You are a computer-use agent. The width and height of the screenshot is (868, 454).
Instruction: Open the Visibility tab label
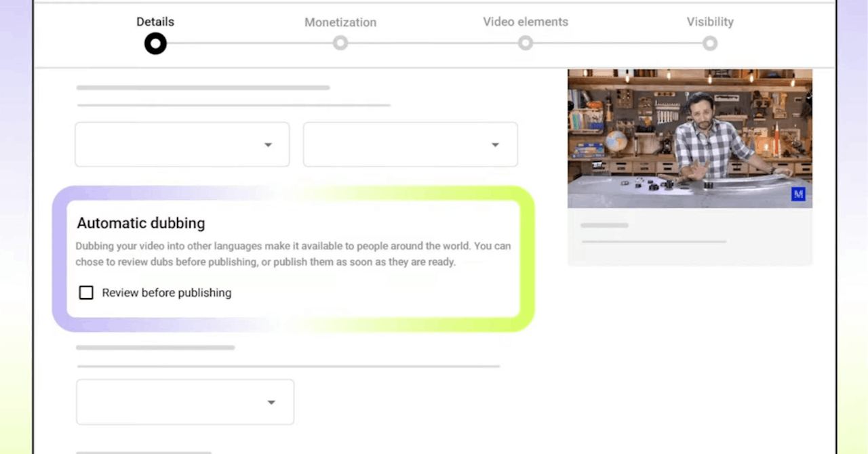click(710, 22)
